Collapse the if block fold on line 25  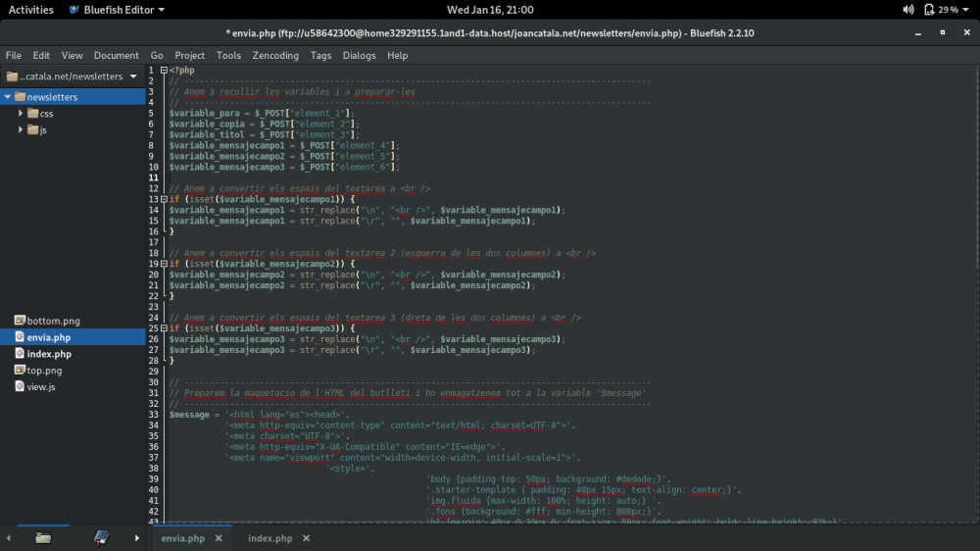(x=164, y=327)
